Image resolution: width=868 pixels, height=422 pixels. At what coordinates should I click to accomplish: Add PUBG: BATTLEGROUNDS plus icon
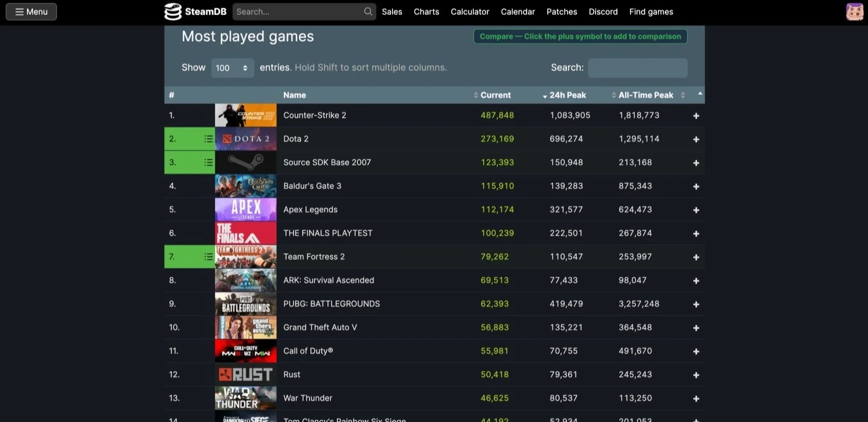point(696,304)
